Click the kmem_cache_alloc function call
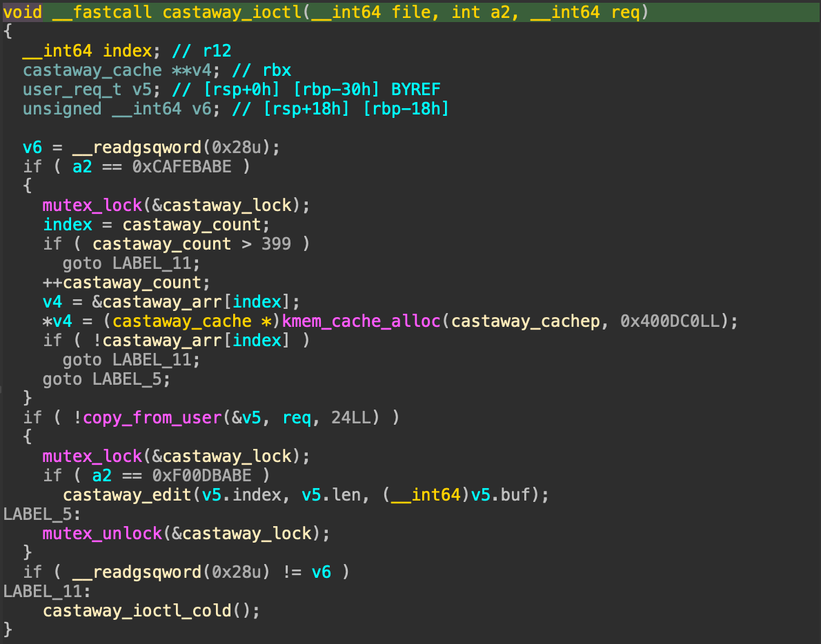Image resolution: width=821 pixels, height=644 pixels. point(362,321)
